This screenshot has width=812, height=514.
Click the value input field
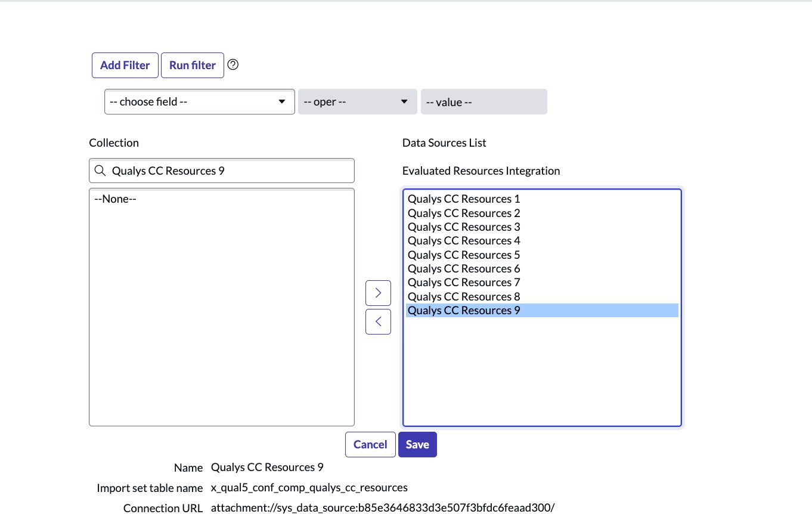[484, 101]
